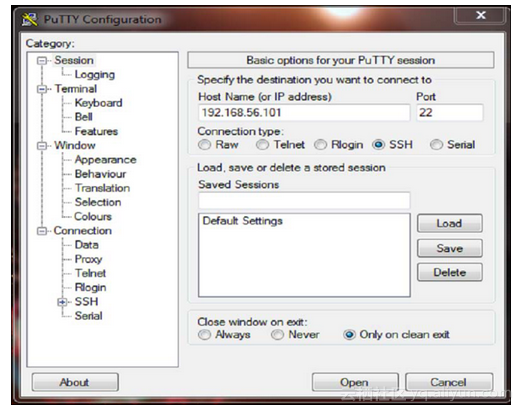Open the Translation category
Image resolution: width=523 pixels, height=413 pixels.
point(102,188)
